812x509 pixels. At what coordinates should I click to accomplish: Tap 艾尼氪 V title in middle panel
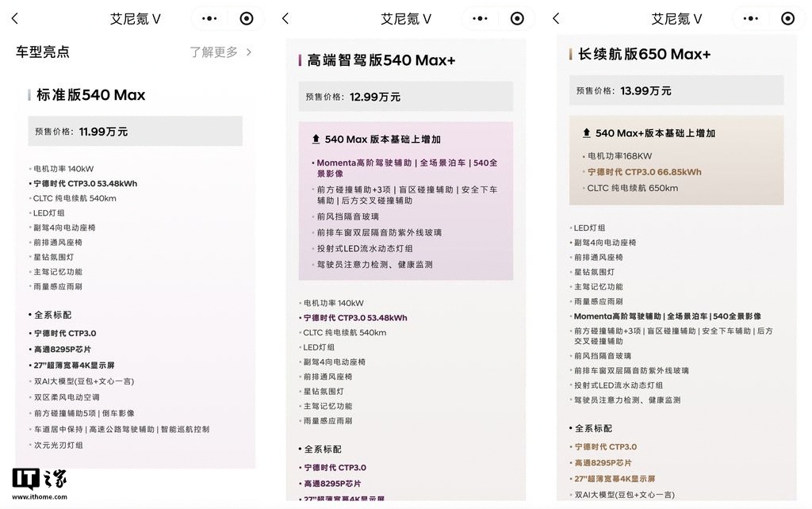coord(406,19)
